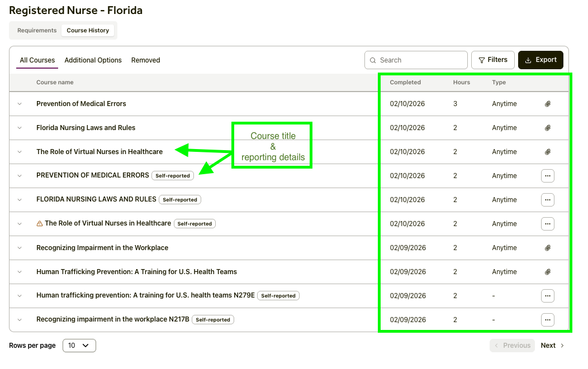Image resolution: width=588 pixels, height=369 pixels.
Task: Expand the Prevention of Medical Errors row
Action: (20, 104)
